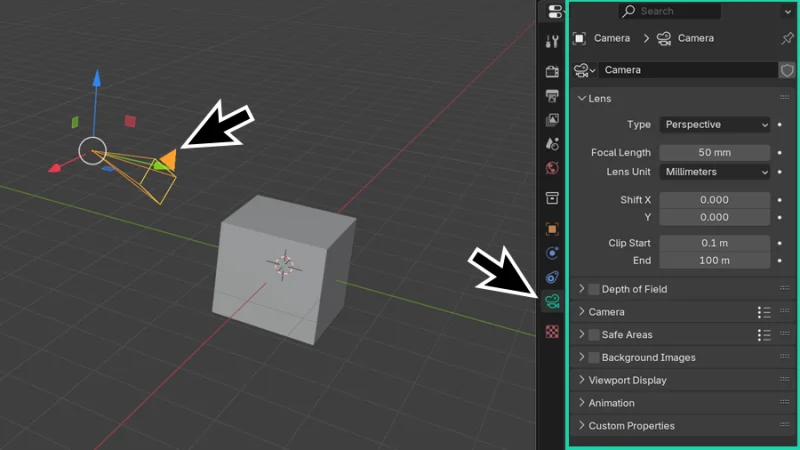Enable the Background Images checkbox
The width and height of the screenshot is (800, 450).
pos(593,358)
